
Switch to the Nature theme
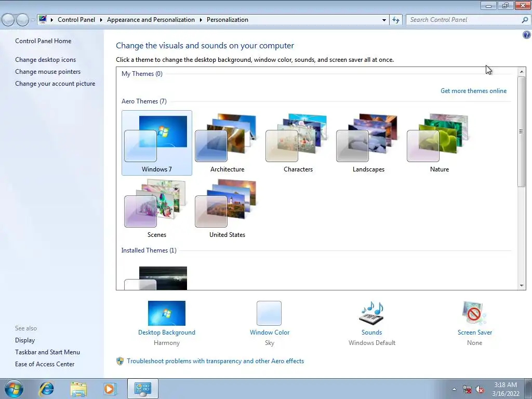439,143
